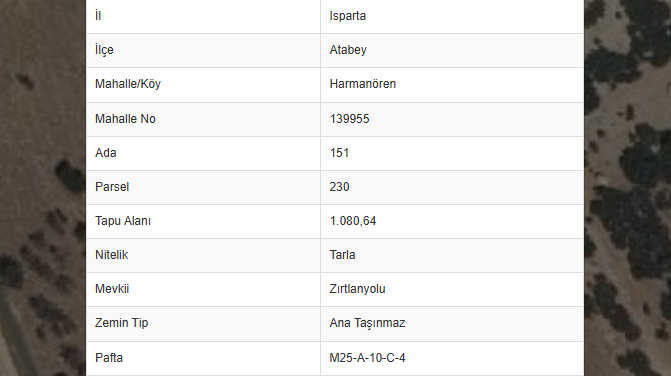This screenshot has width=671, height=376.
Task: Click the Harmanören village value
Action: click(x=362, y=84)
